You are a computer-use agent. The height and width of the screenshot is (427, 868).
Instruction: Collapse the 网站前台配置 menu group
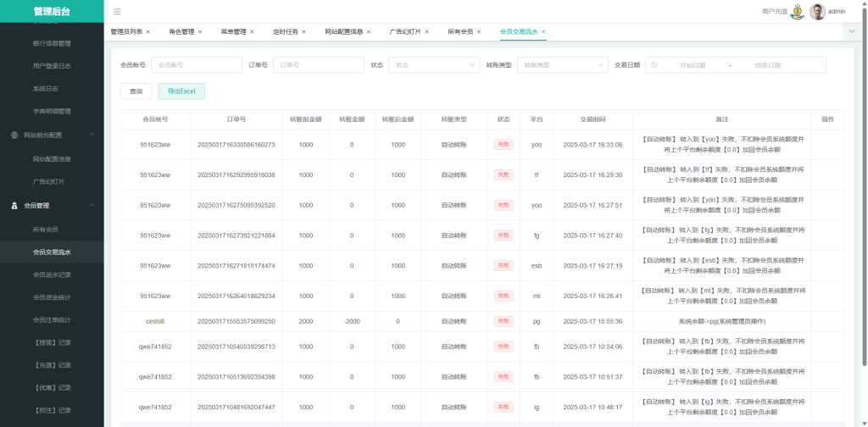point(92,135)
